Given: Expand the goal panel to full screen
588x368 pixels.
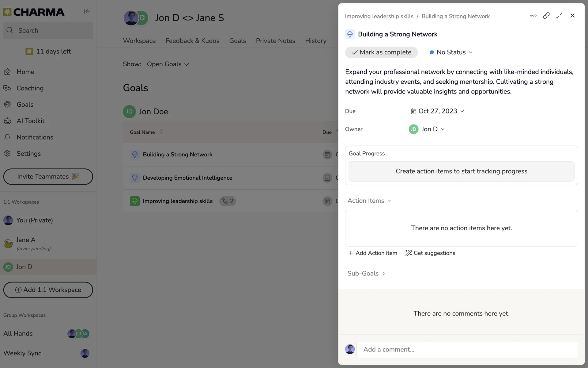Looking at the screenshot, I should (559, 16).
